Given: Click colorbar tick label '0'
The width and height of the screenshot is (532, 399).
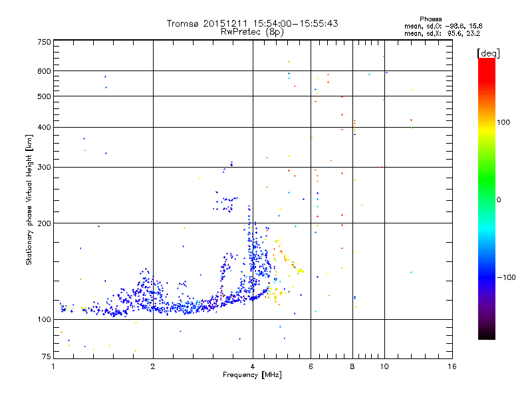Looking at the screenshot, I should coord(498,200).
